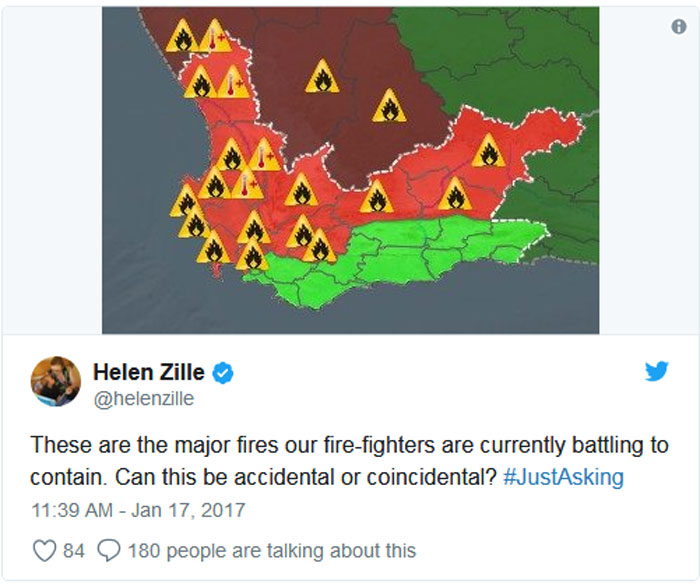Open the @helenzille handle

[144, 398]
